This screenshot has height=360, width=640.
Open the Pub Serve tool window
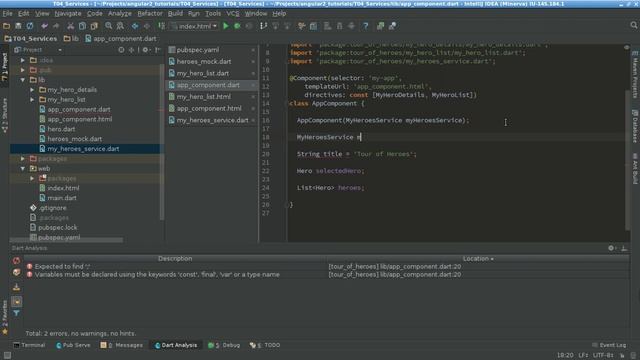click(73, 345)
